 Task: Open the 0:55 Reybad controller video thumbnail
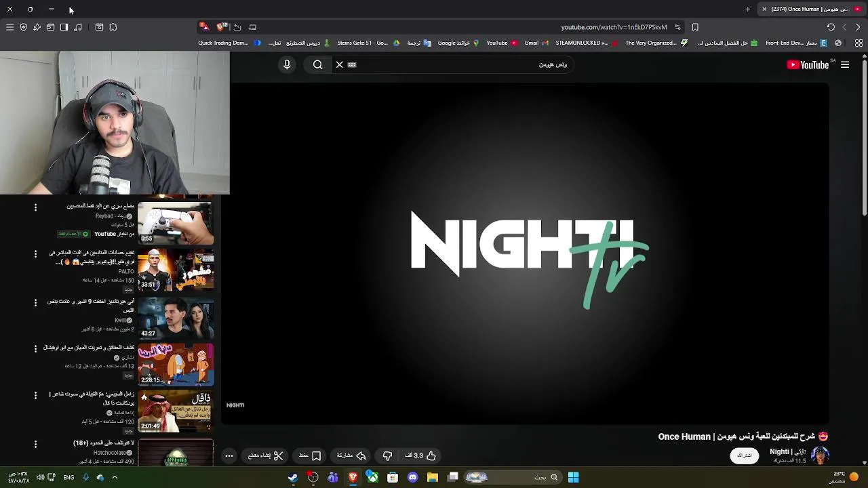pyautogui.click(x=176, y=222)
